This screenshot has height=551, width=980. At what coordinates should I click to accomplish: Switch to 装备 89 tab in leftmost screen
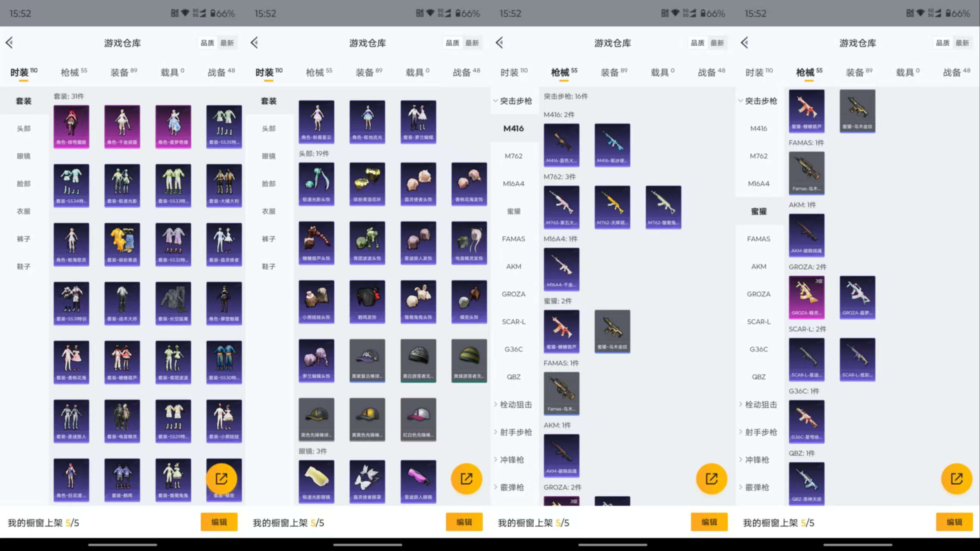pos(124,72)
